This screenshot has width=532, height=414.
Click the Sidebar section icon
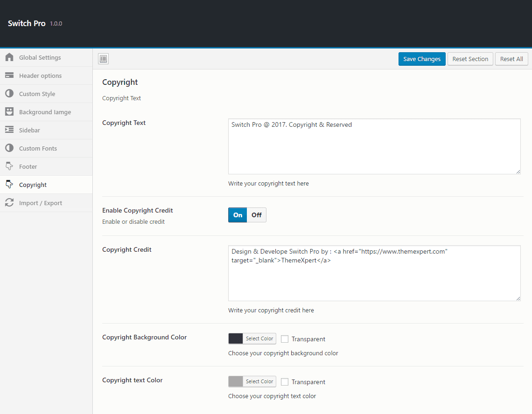[x=9, y=130]
